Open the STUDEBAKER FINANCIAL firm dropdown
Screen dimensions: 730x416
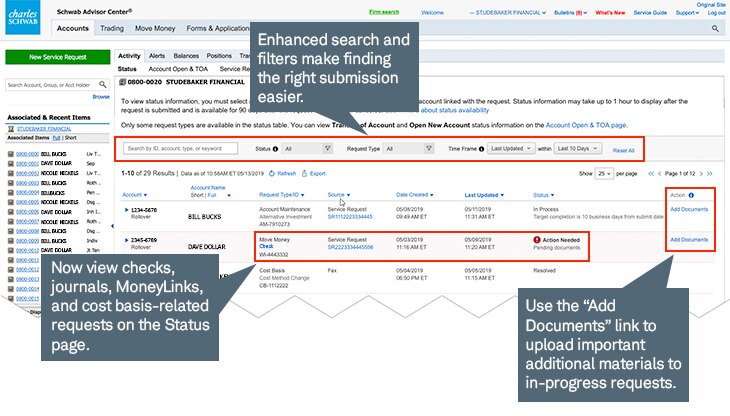pyautogui.click(x=508, y=13)
